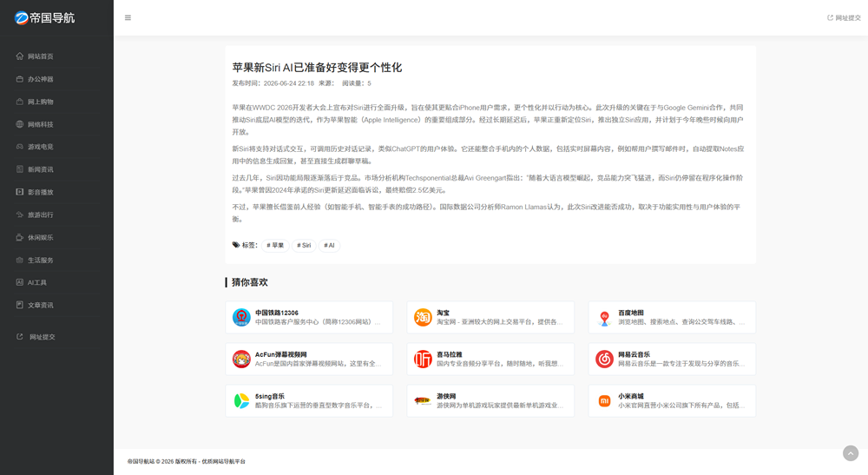Click 网址提交 text in the sidebar
Viewport: 868px width, 475px height.
(42, 337)
